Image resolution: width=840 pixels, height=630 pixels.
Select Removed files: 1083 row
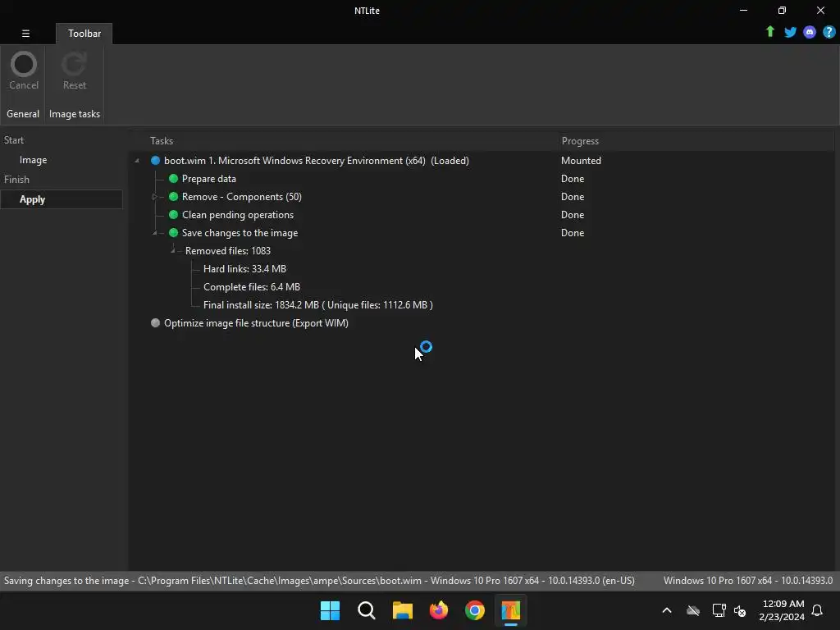[228, 251]
